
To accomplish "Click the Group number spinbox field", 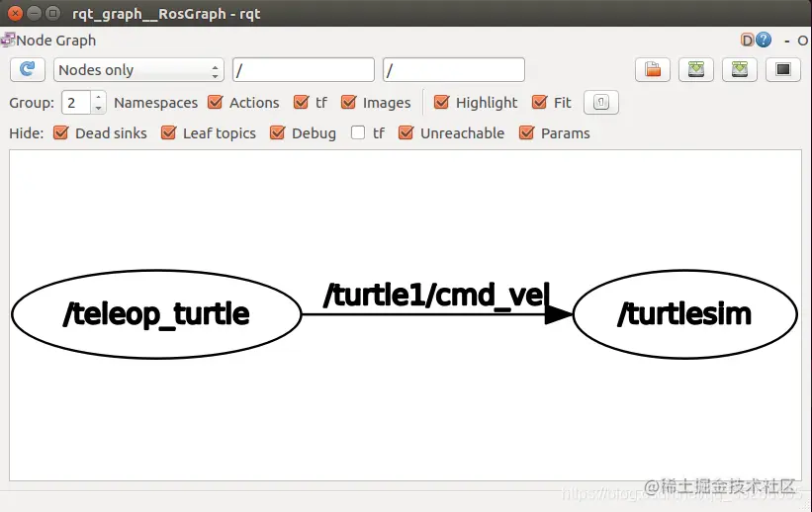I will (x=76, y=103).
